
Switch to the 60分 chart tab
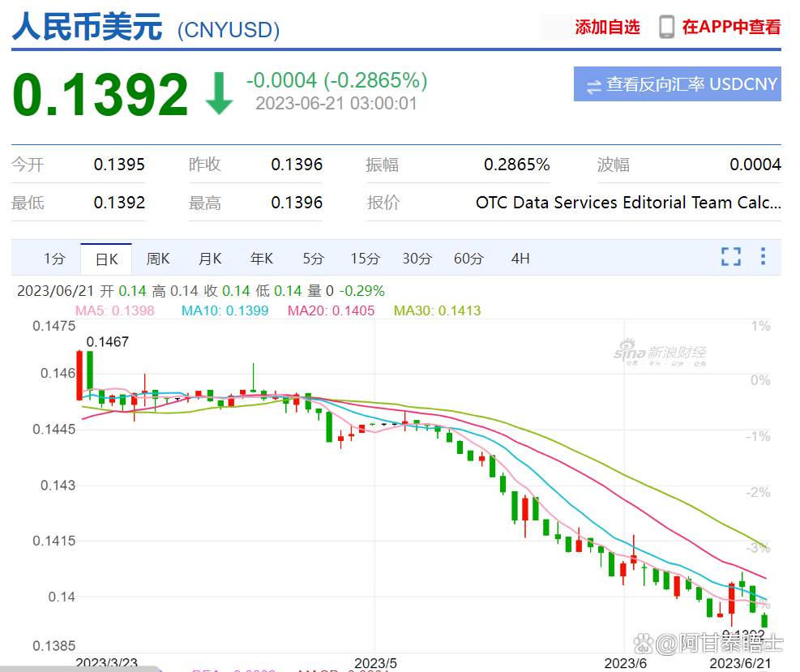pos(468,259)
